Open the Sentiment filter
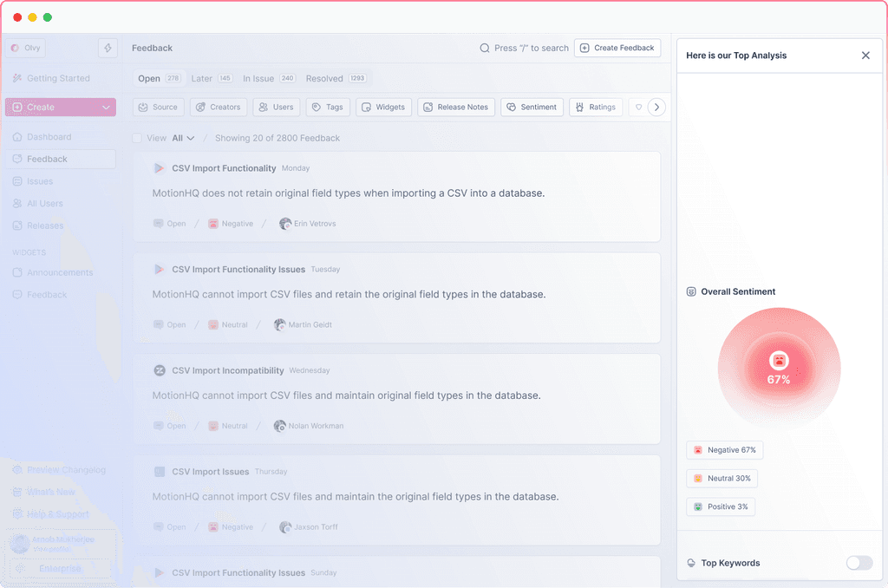The image size is (888, 588). pos(532,107)
